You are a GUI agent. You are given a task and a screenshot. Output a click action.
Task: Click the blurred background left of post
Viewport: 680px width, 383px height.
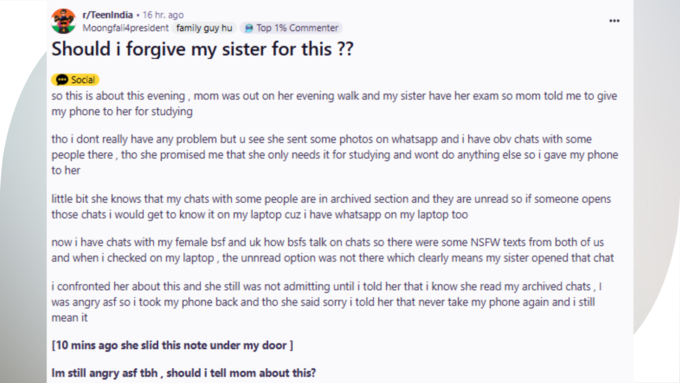pyautogui.click(x=22, y=217)
